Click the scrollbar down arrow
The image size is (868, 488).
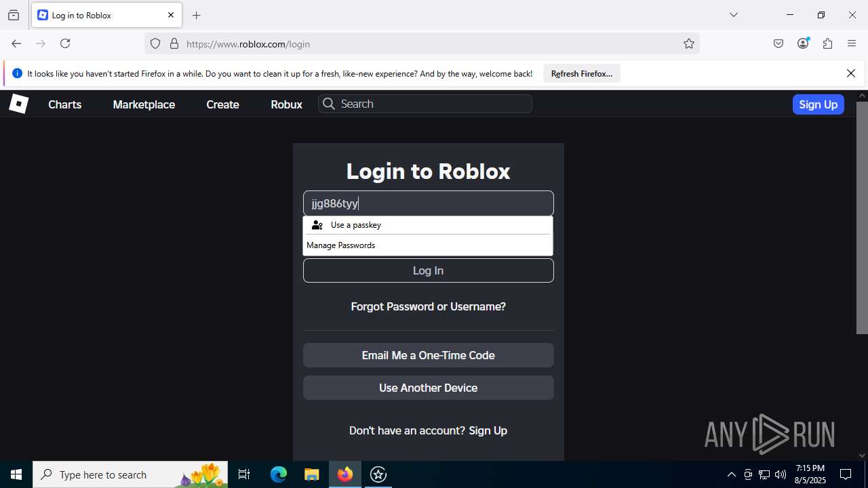coord(862,455)
